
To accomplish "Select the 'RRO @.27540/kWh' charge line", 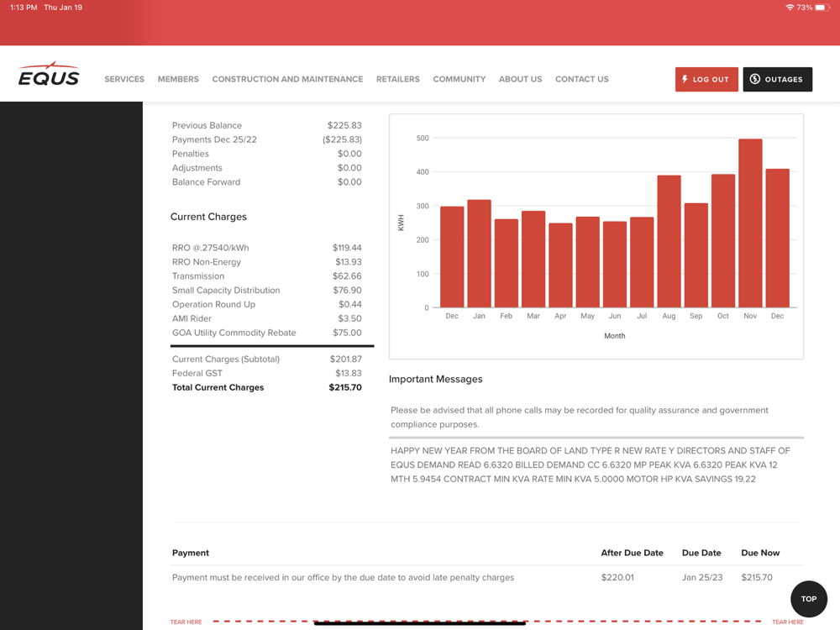I will pos(211,248).
